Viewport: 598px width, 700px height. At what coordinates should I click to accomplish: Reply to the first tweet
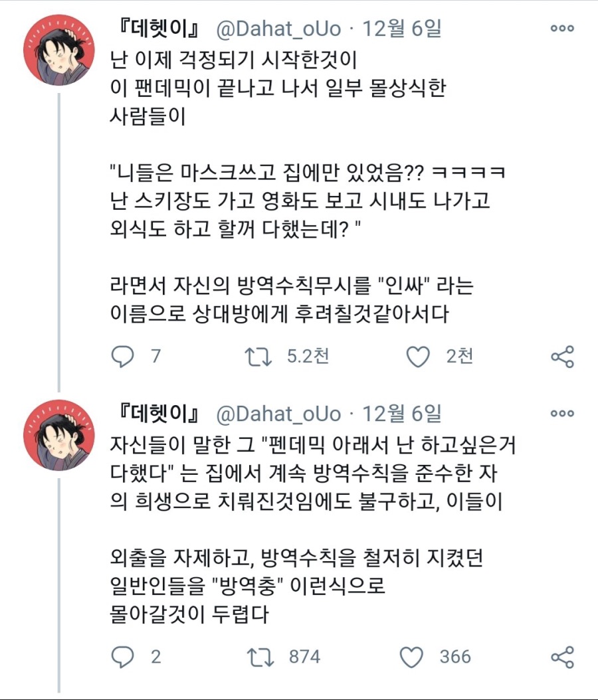(x=122, y=357)
